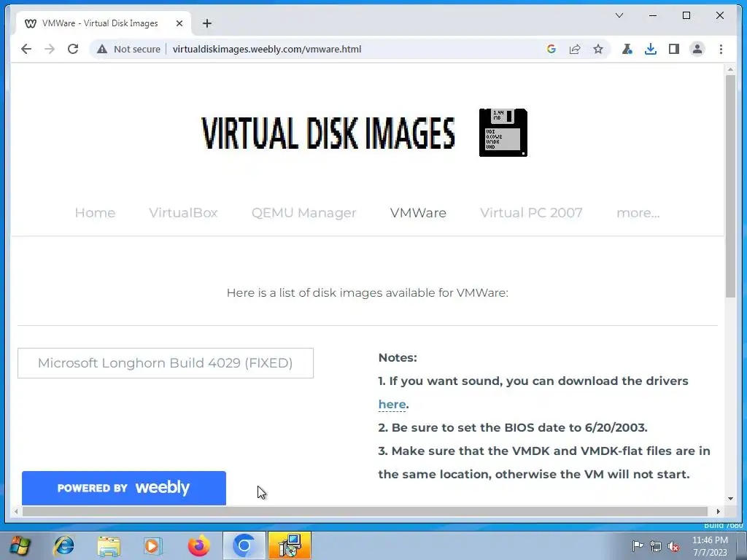Screen dimensions: 747x560
Task: Click the network tray icon
Action: point(656,546)
